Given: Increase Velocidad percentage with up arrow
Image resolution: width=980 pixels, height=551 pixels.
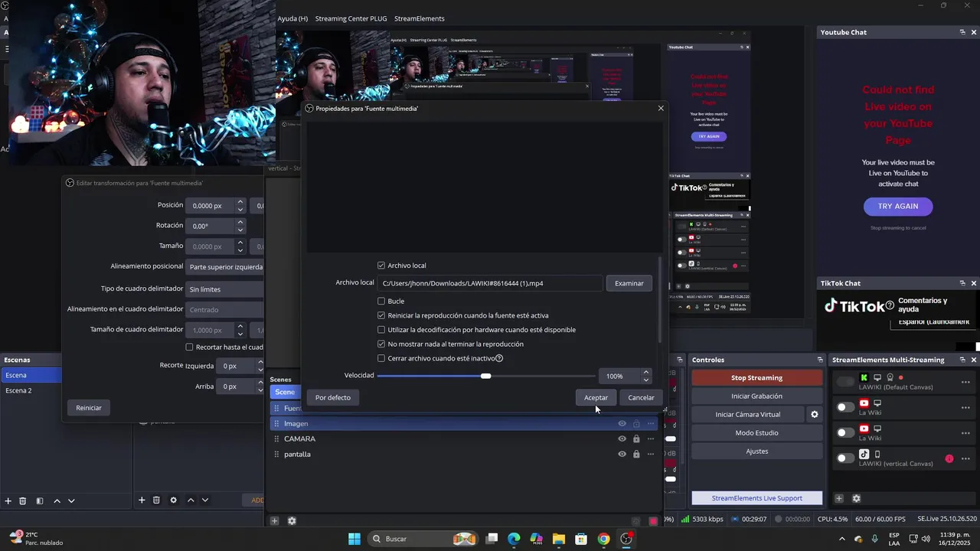Looking at the screenshot, I should click(x=646, y=372).
